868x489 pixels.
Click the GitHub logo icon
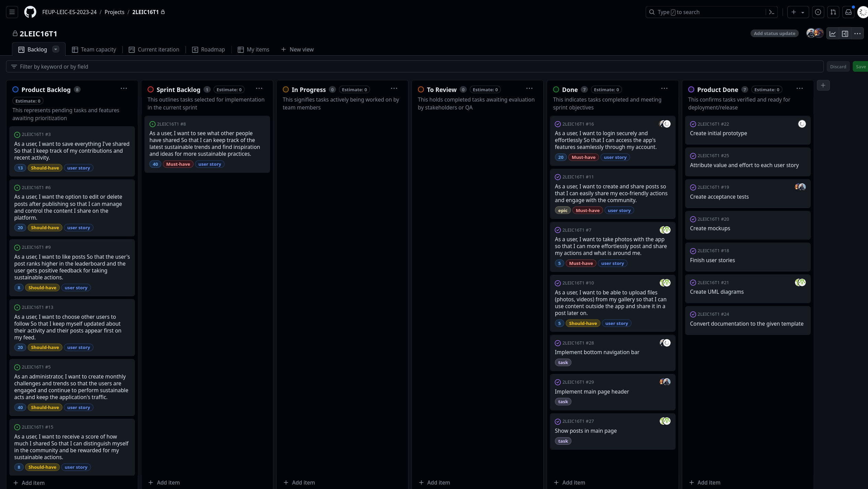(30, 12)
